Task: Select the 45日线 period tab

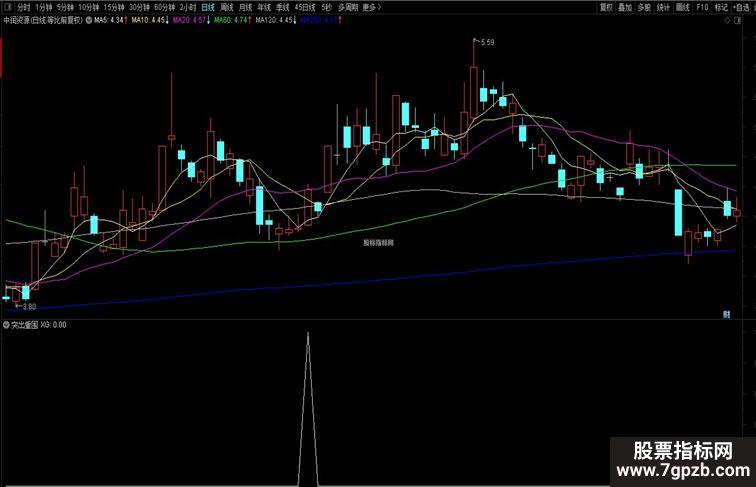Action: coord(305,7)
